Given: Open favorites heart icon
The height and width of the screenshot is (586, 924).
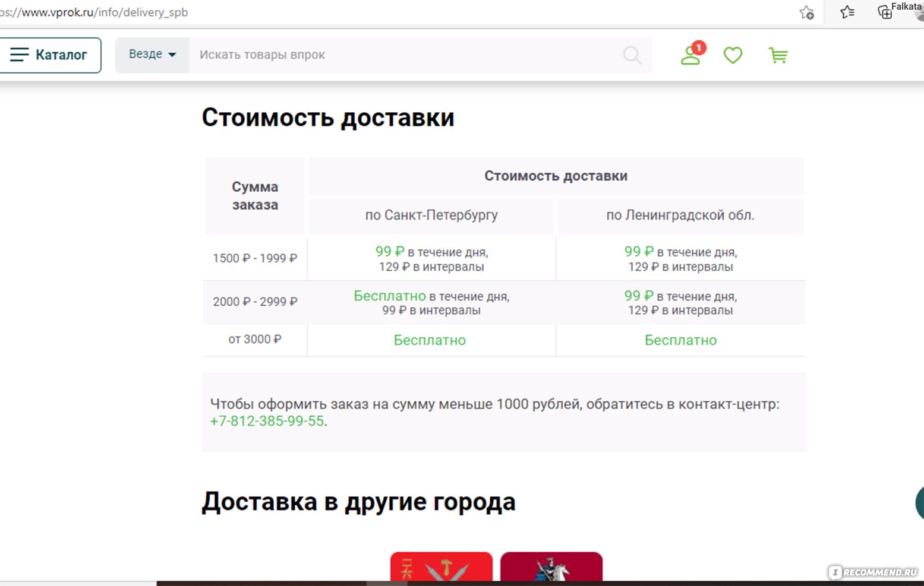Looking at the screenshot, I should pyautogui.click(x=733, y=55).
